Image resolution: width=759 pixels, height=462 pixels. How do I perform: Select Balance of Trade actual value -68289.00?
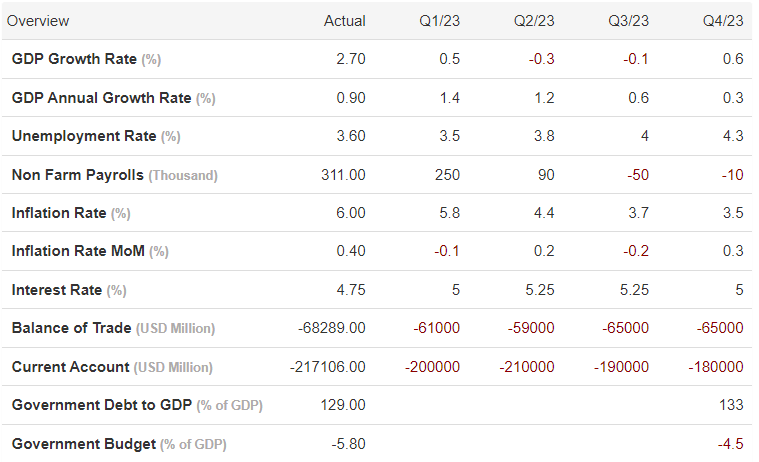point(332,328)
